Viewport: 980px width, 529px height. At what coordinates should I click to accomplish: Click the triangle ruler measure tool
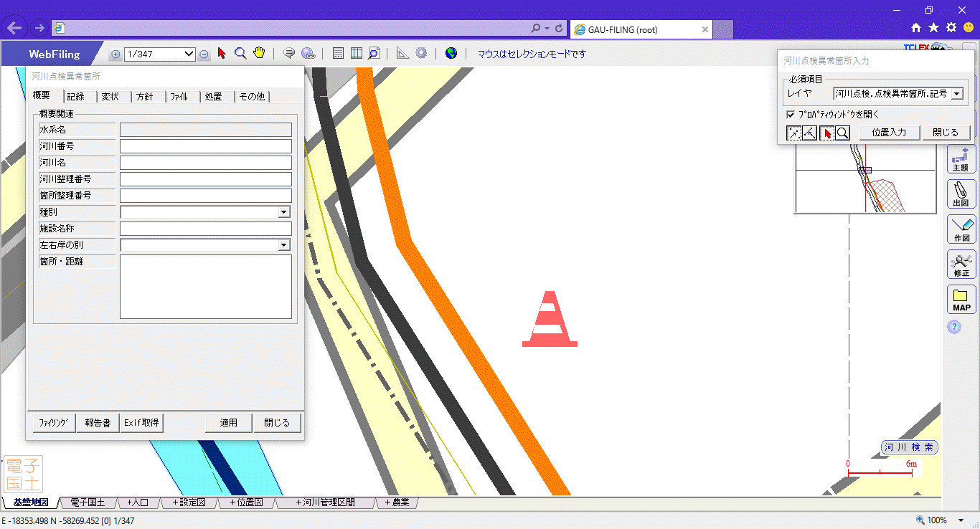(x=402, y=54)
